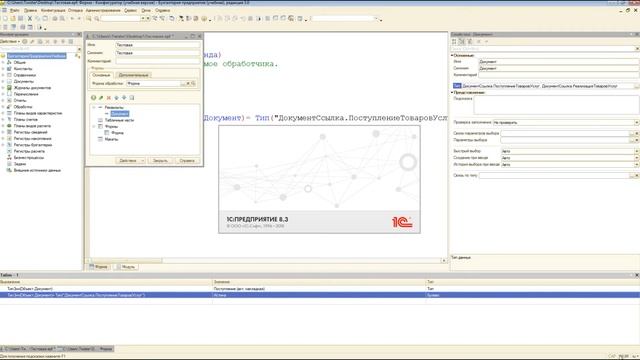
Task: Click the Закрыть button
Action: [160, 161]
